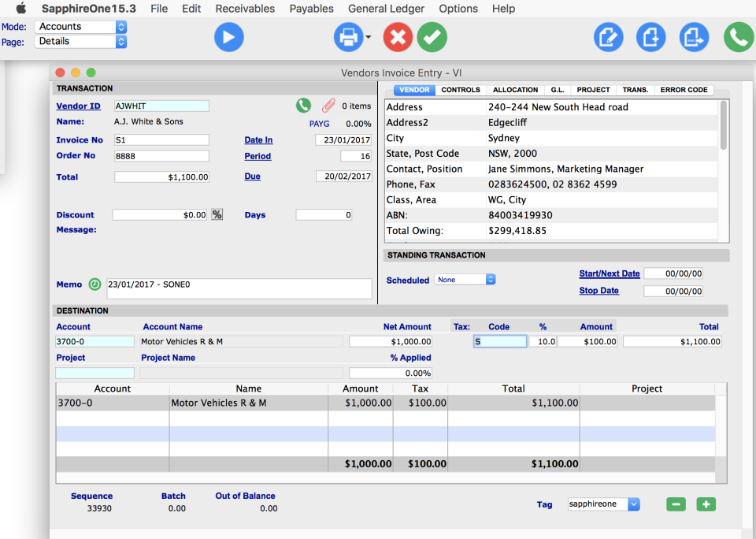
Task: Click the percent button next to Discount
Action: coord(217,214)
